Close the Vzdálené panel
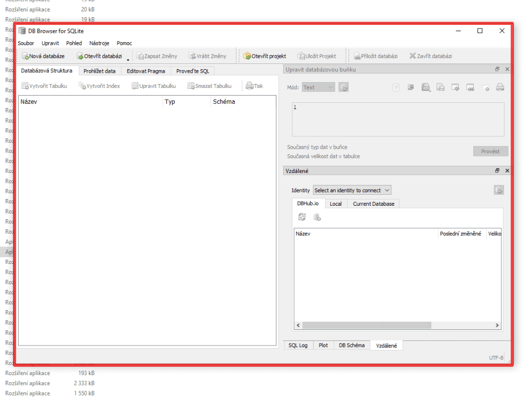Viewport: 532px width, 399px height. (507, 170)
